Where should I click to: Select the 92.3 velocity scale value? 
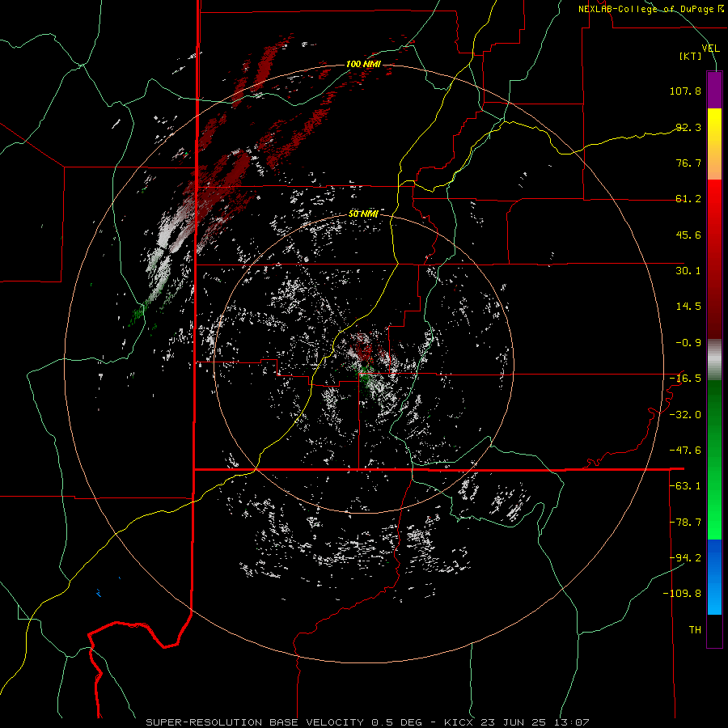tap(688, 127)
